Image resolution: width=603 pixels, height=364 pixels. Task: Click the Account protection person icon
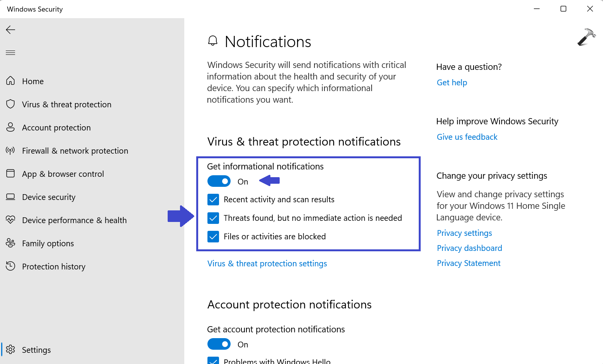[10, 127]
